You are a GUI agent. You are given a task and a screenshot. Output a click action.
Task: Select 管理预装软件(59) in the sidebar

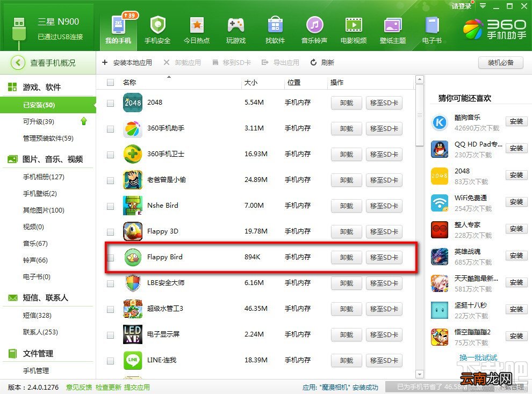tap(48, 138)
